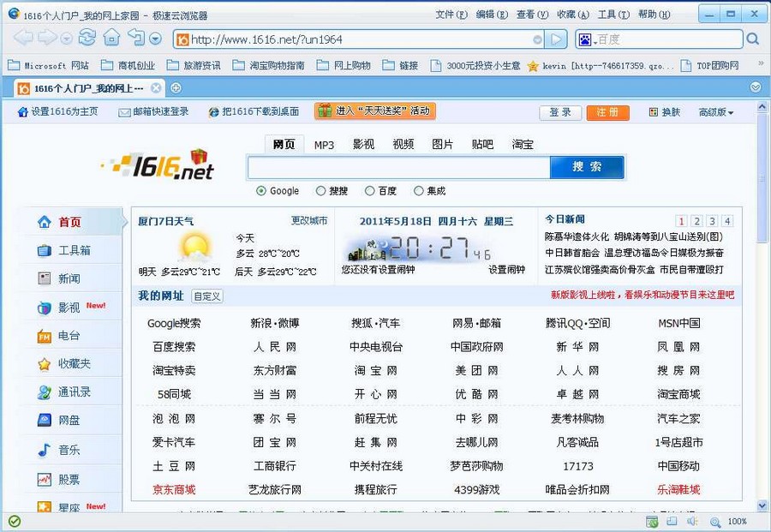Click the zoom magnifier in status bar
The width and height of the screenshot is (771, 532).
(715, 522)
